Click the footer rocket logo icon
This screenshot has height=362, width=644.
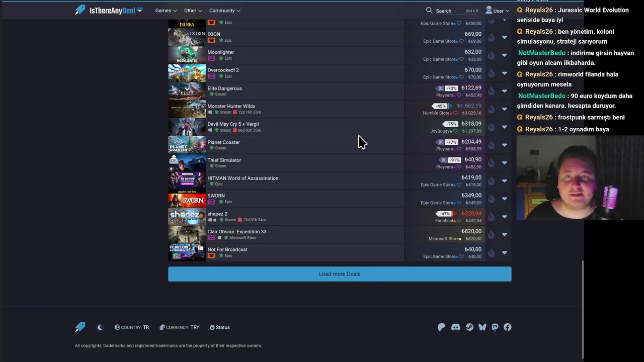[80, 327]
